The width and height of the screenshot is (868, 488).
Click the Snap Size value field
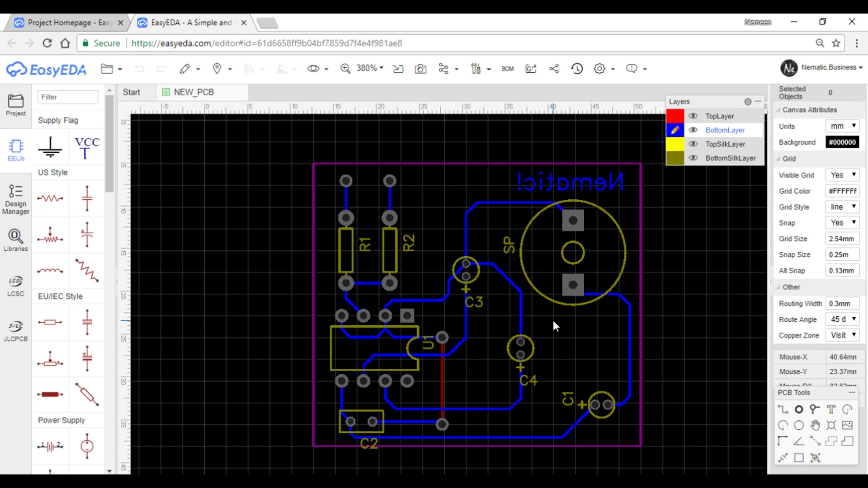(x=842, y=255)
